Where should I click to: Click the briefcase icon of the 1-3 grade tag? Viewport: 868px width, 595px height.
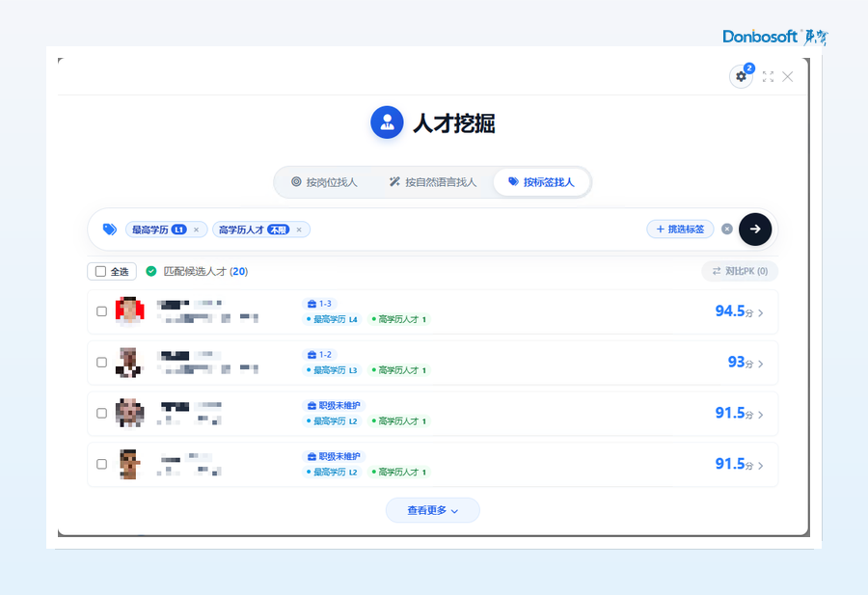(x=312, y=304)
